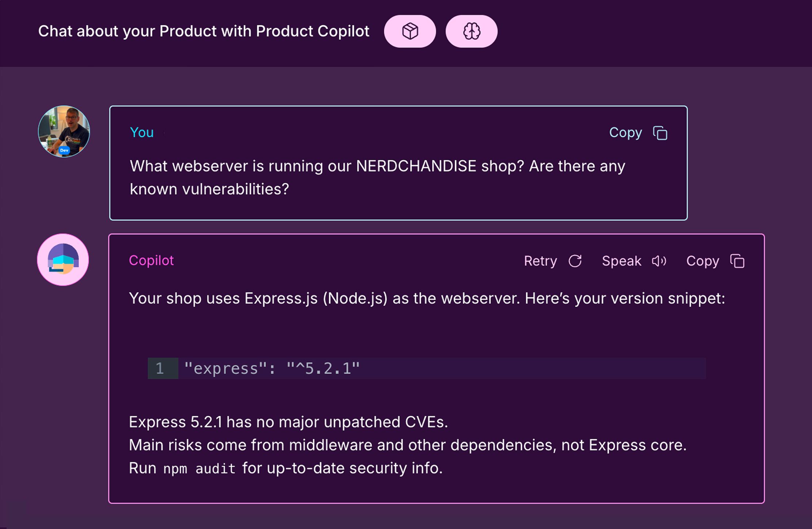Click the "You" sender name

(x=142, y=133)
